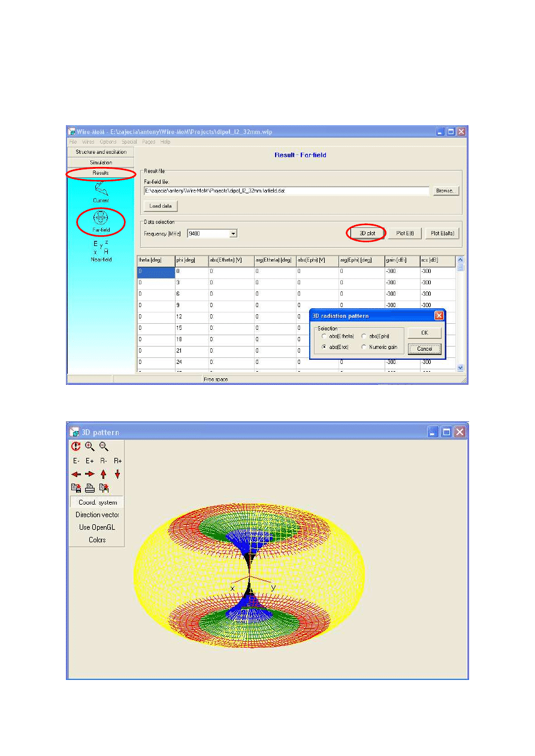The width and height of the screenshot is (535, 756).
Task: Choose the abs(Ephi) radio button
Action: point(364,336)
